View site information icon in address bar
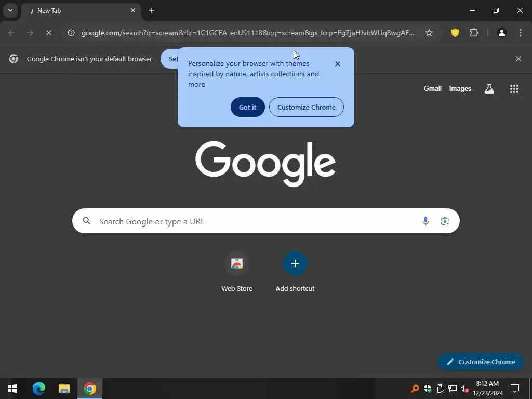The height and width of the screenshot is (399, 532). pos(71,33)
